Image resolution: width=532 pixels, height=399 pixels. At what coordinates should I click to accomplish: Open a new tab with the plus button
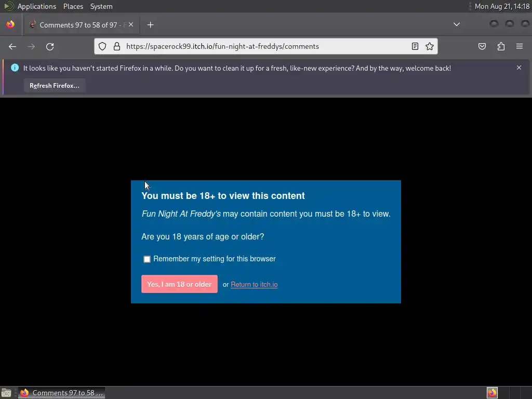tap(150, 25)
